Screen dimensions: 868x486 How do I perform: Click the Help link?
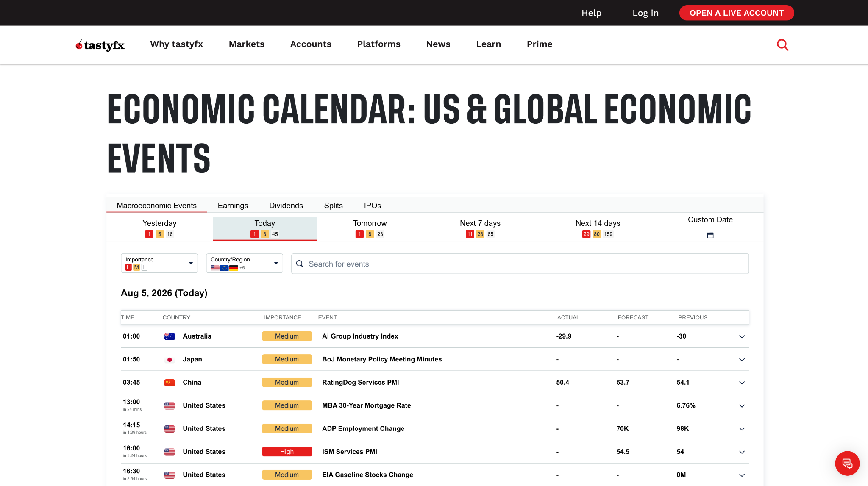pyautogui.click(x=591, y=13)
